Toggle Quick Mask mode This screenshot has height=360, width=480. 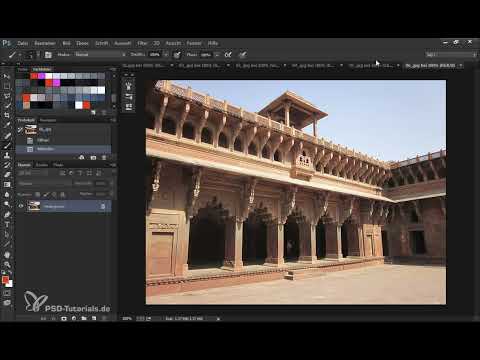click(7, 293)
